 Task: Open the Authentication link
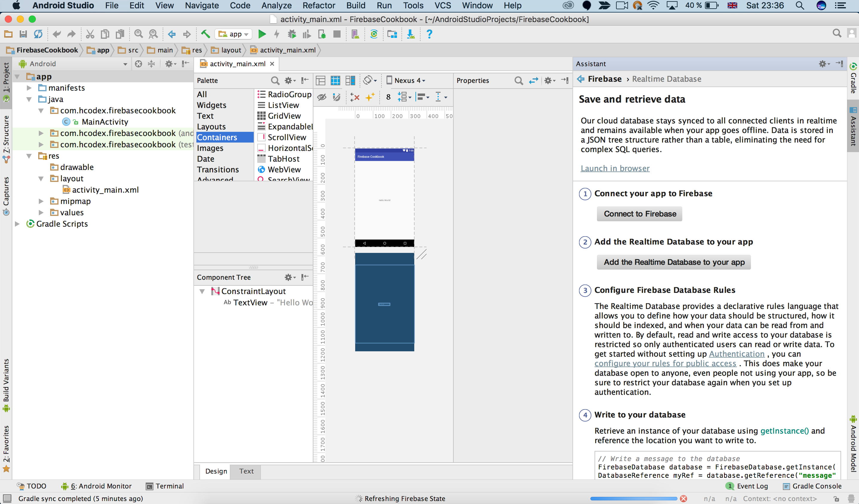tap(737, 354)
